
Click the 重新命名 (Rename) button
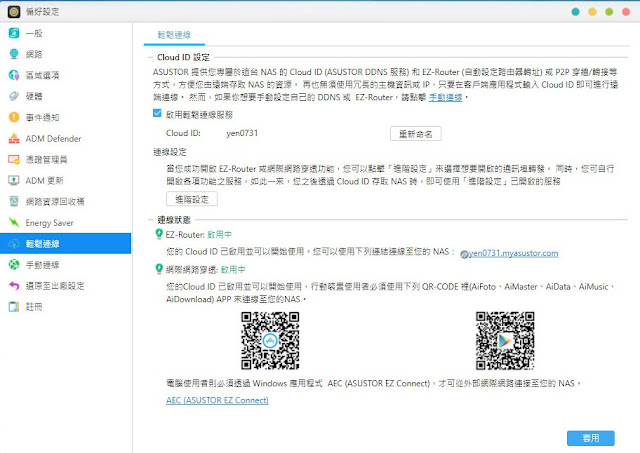pos(416,134)
